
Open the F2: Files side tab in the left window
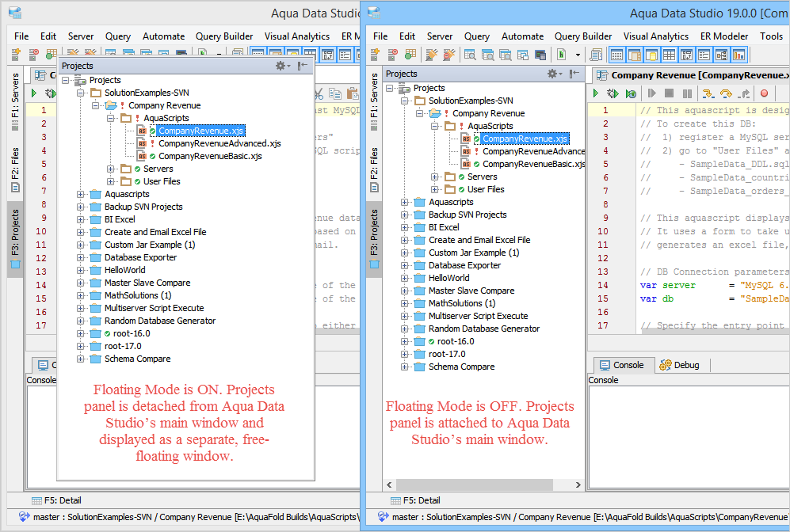click(x=15, y=169)
